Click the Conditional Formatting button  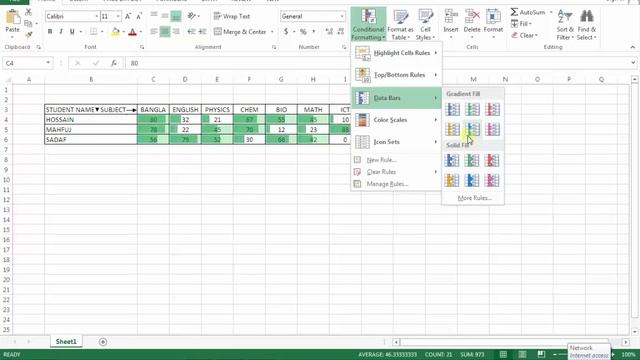(368, 25)
